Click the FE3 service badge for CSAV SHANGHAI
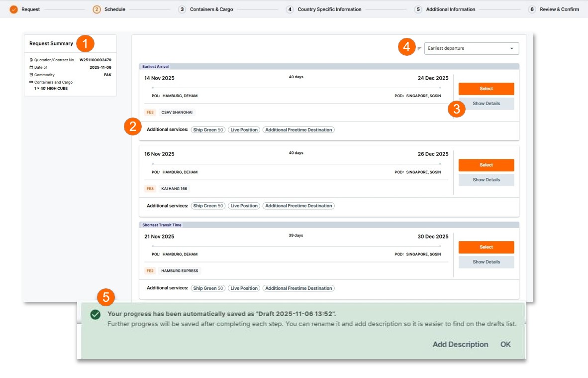 (150, 113)
